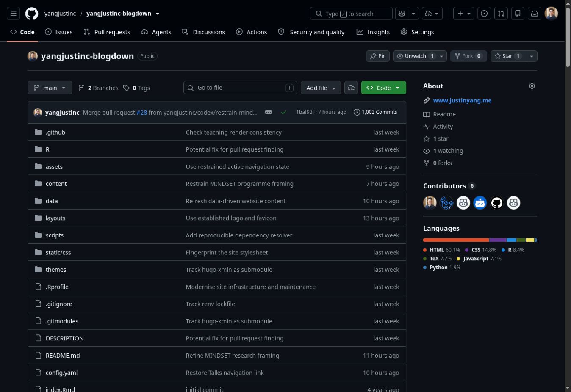Open GitHub contributor avatar with Octocat
Screen dimensions: 571x392
(497, 203)
